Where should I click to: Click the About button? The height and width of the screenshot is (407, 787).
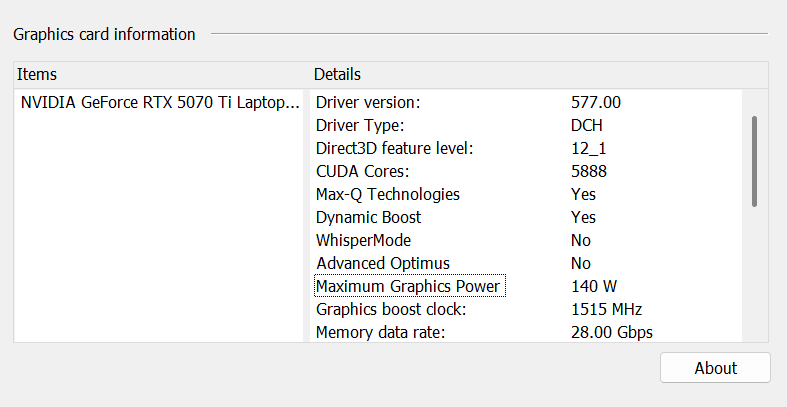(x=715, y=368)
